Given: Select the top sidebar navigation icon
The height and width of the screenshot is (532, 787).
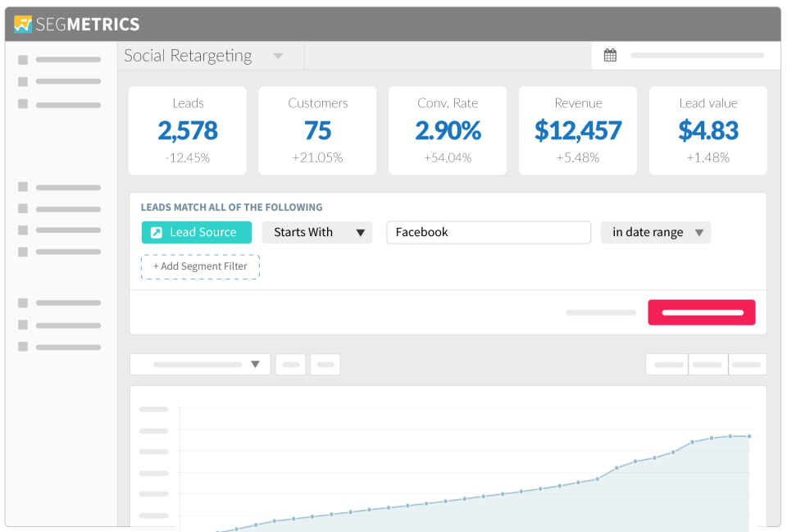Looking at the screenshot, I should 24,59.
